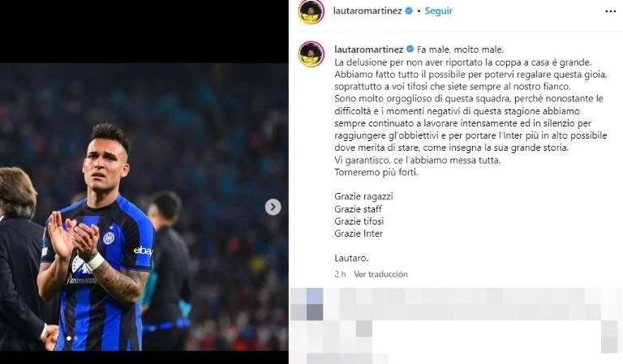Click the Ver traducción link
This screenshot has width=623, height=364.
pyautogui.click(x=380, y=274)
